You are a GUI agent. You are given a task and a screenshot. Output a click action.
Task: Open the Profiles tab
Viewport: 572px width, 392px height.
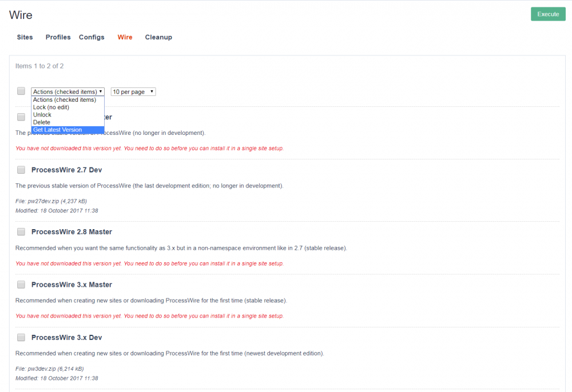point(58,37)
